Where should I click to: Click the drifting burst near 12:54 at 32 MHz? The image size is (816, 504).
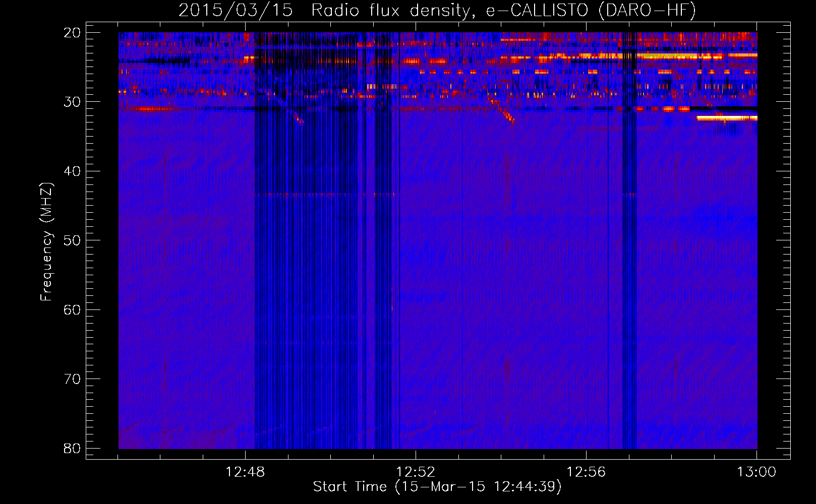(x=501, y=110)
